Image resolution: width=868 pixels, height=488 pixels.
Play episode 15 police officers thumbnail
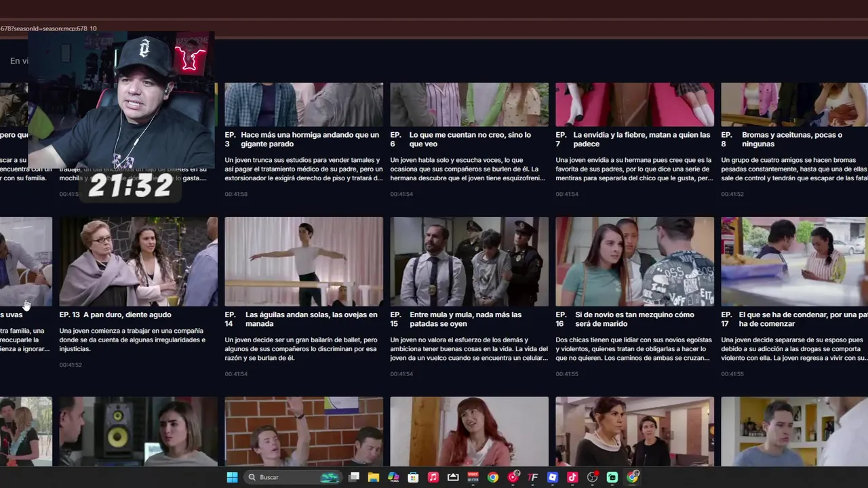tap(469, 262)
